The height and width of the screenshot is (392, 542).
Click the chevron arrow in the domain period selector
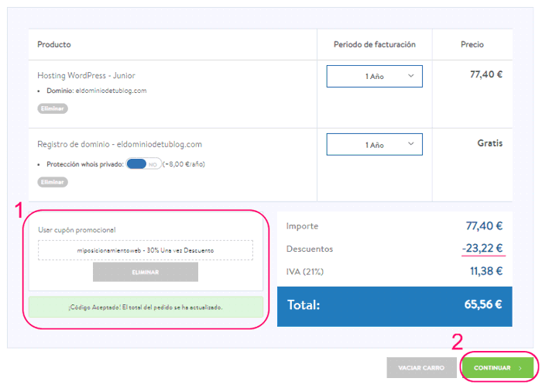pyautogui.click(x=410, y=144)
